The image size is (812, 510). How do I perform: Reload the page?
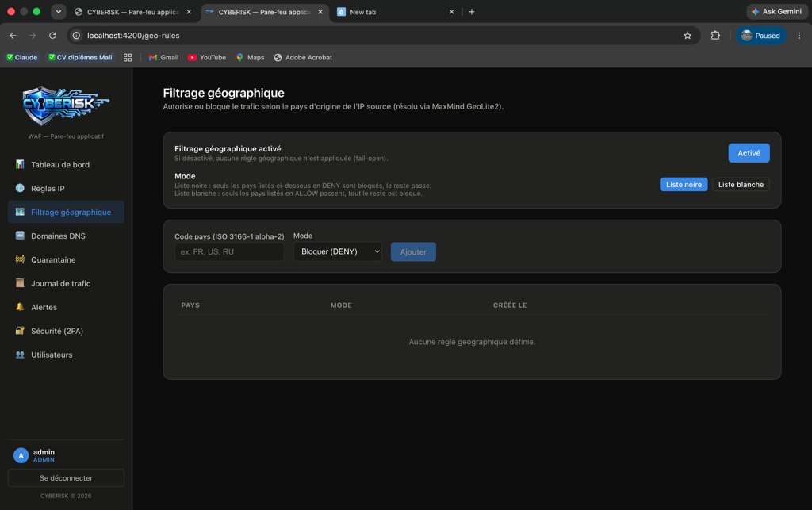(x=52, y=35)
